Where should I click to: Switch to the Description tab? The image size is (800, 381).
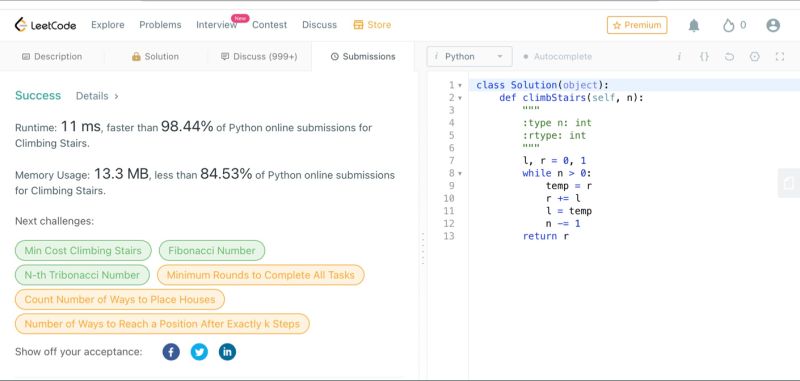[x=52, y=57]
